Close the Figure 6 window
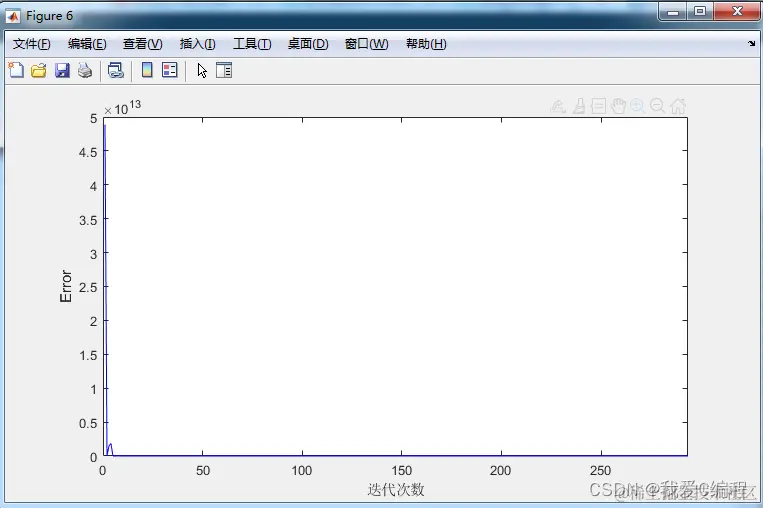This screenshot has width=763, height=508. pyautogui.click(x=737, y=12)
